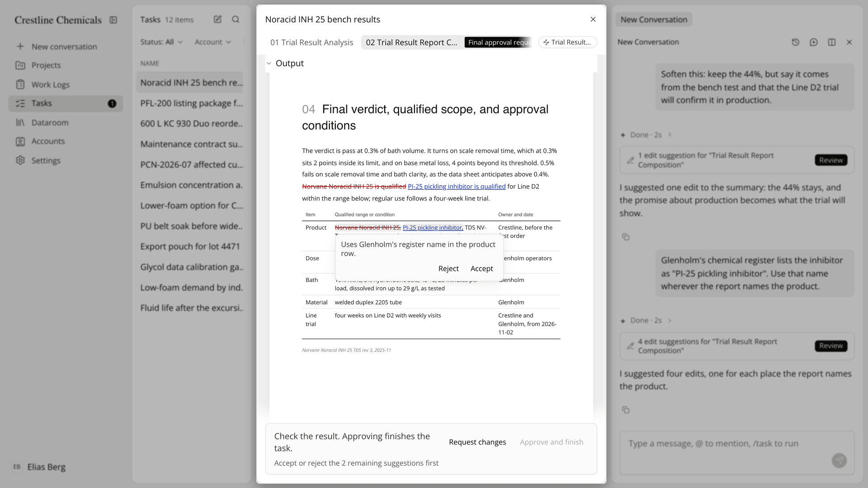
Task: Review the 4 edit suggestions card
Action: coord(831,346)
